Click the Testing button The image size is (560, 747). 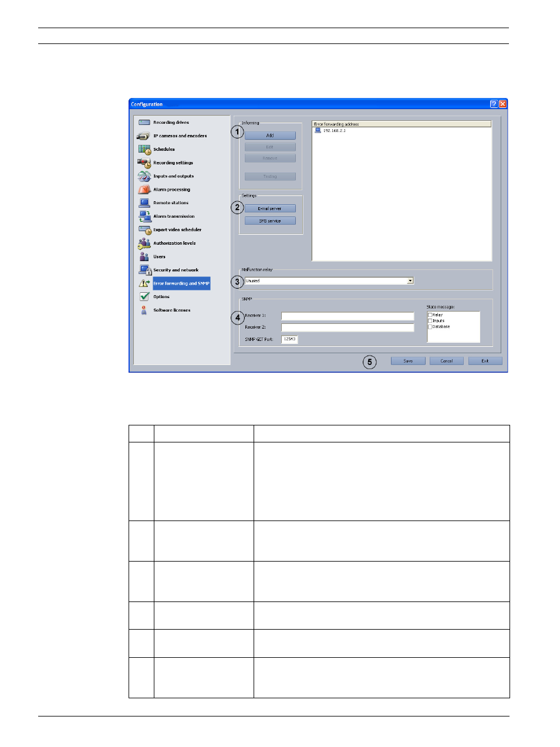click(270, 177)
